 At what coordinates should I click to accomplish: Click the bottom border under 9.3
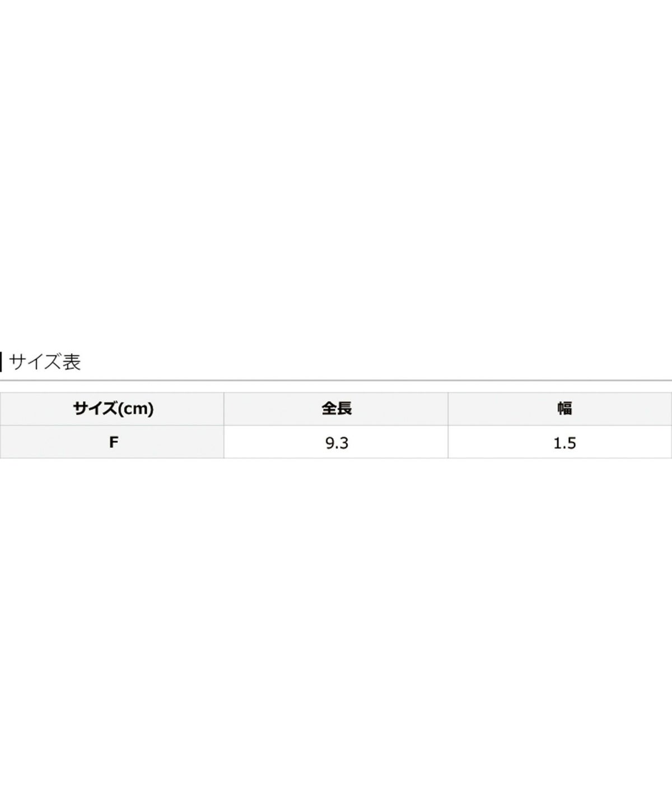[x=336, y=458]
